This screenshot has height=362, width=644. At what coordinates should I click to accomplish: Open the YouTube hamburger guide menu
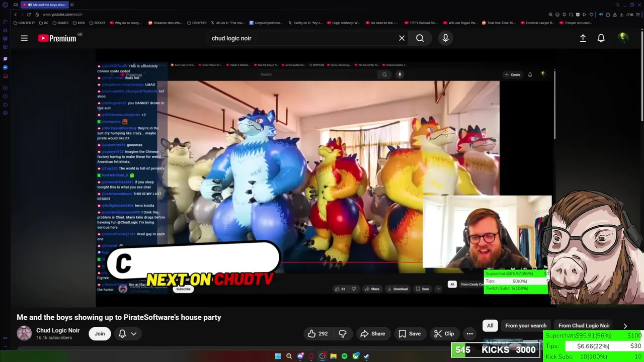click(24, 38)
